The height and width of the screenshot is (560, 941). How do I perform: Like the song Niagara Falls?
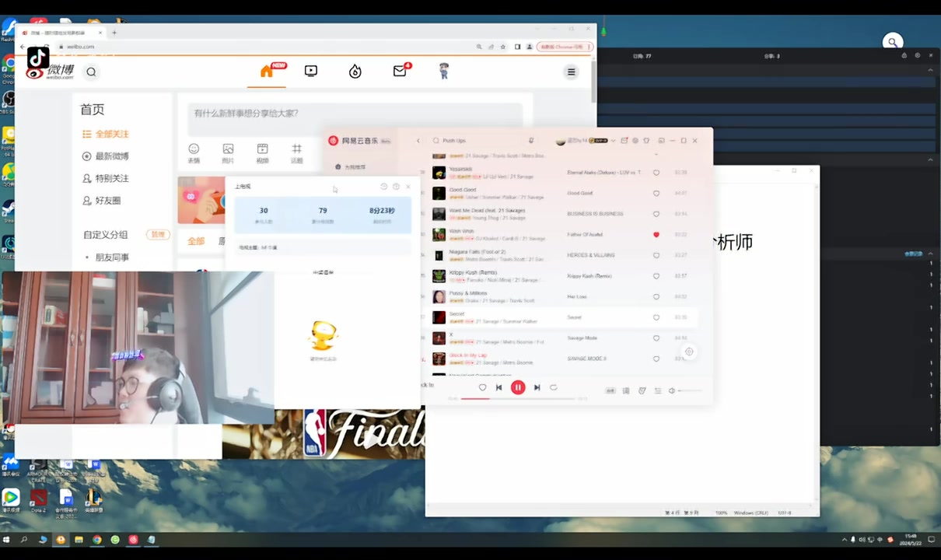point(656,255)
